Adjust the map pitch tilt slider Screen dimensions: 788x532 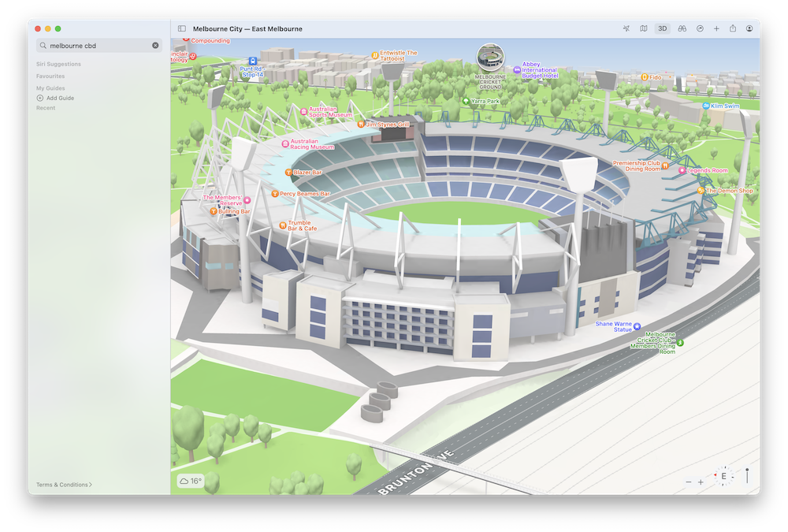[x=747, y=476]
